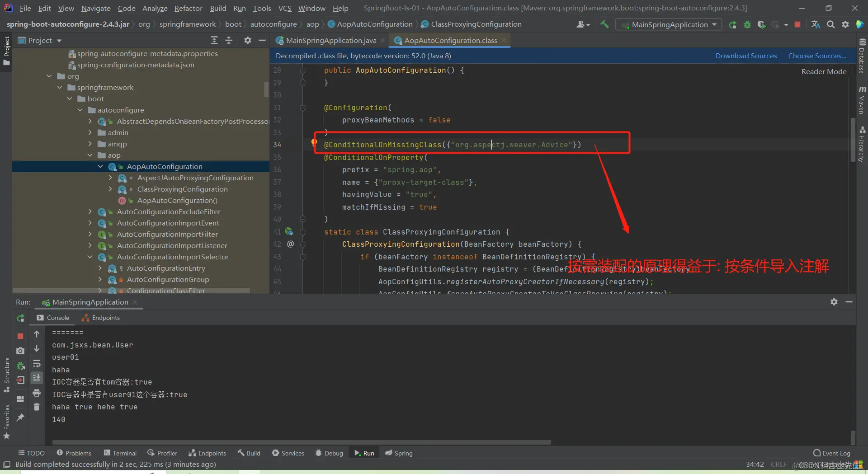Image resolution: width=868 pixels, height=474 pixels.
Task: Print console output using printer icon
Action: 37,393
